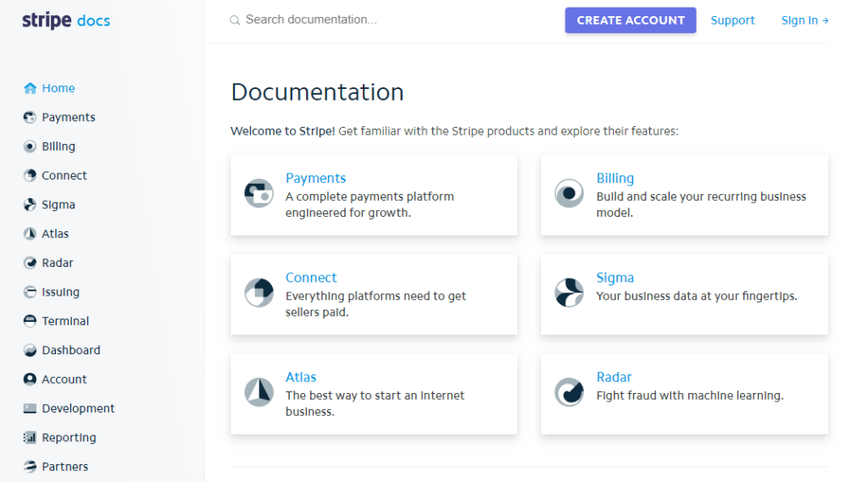Click the search magnifier icon
The width and height of the screenshot is (868, 482).
(235, 20)
